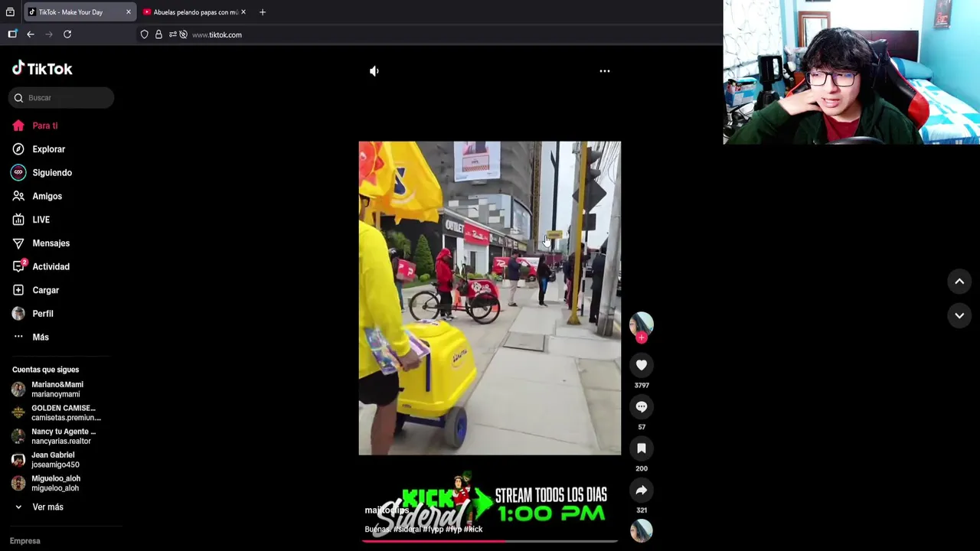Click the Siguiendo icon
This screenshot has height=551, width=980.
click(x=18, y=173)
